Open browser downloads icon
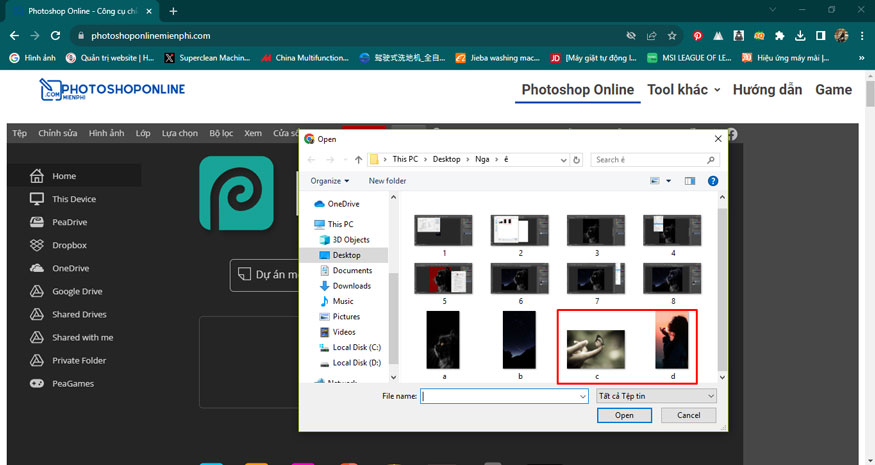The image size is (875, 465). [800, 36]
